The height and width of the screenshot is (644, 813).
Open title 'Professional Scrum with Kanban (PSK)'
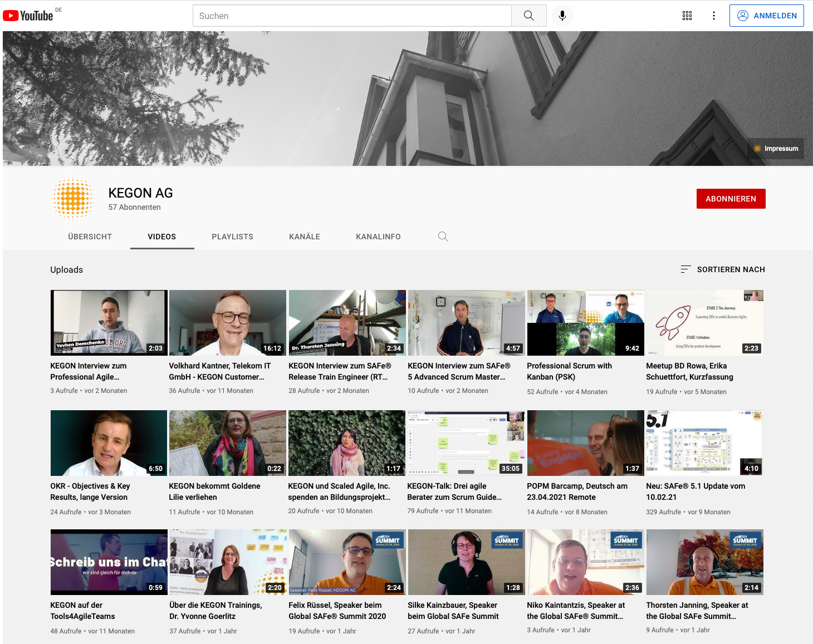click(x=569, y=371)
